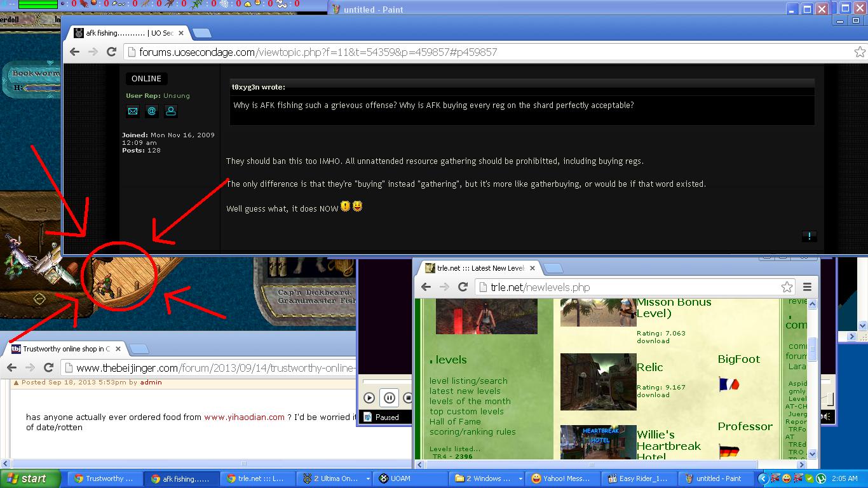Click the email @ icon in the poster profile

(x=151, y=111)
